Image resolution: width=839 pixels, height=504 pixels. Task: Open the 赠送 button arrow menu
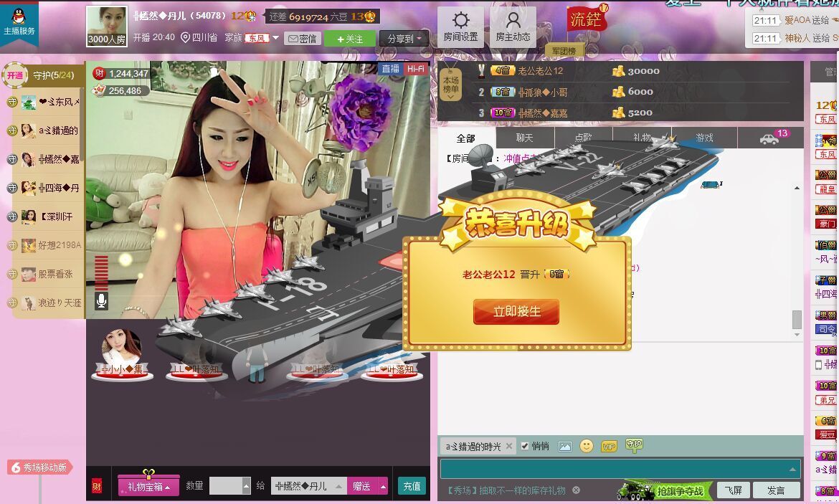383,486
